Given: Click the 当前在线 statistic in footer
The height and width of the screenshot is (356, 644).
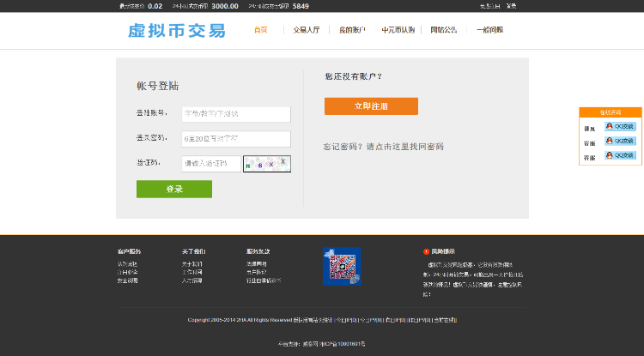Looking at the screenshot, I should (445, 320).
